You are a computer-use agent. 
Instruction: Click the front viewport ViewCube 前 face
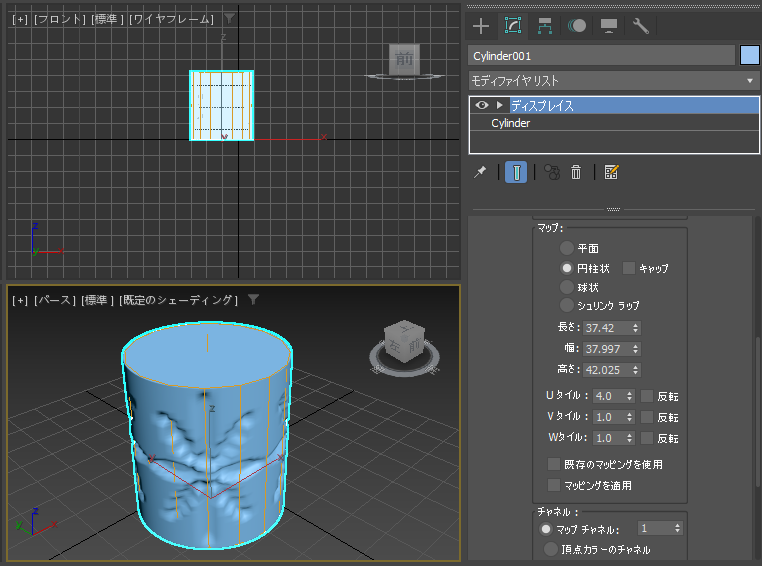[404, 60]
